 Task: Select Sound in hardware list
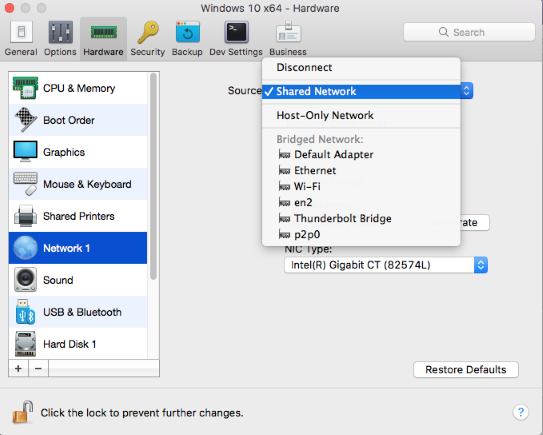coord(78,280)
